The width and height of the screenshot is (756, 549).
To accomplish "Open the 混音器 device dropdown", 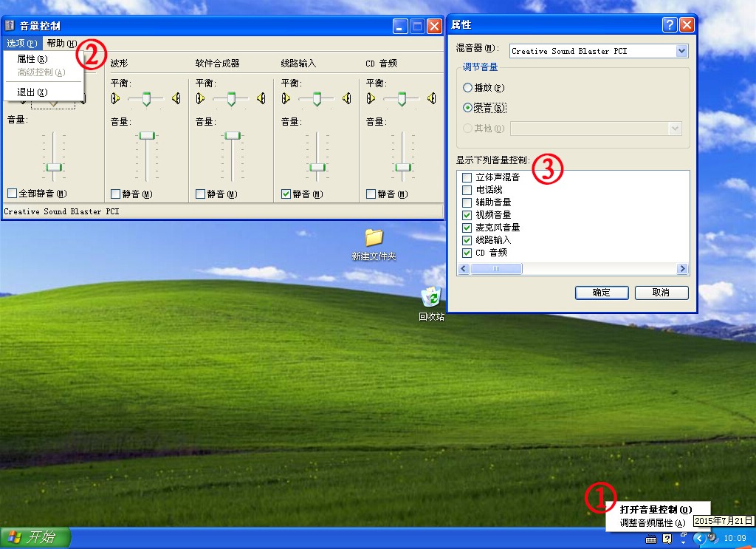I will [x=681, y=51].
